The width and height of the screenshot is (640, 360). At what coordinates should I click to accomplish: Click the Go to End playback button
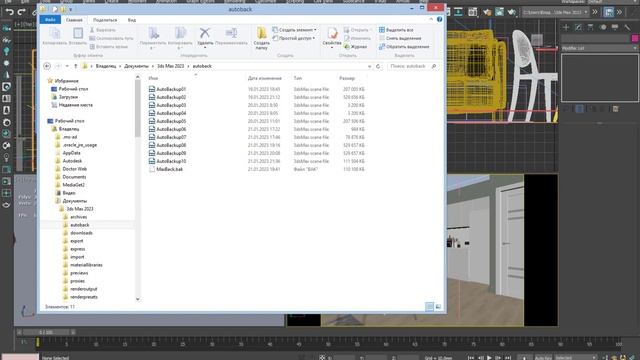click(507, 358)
